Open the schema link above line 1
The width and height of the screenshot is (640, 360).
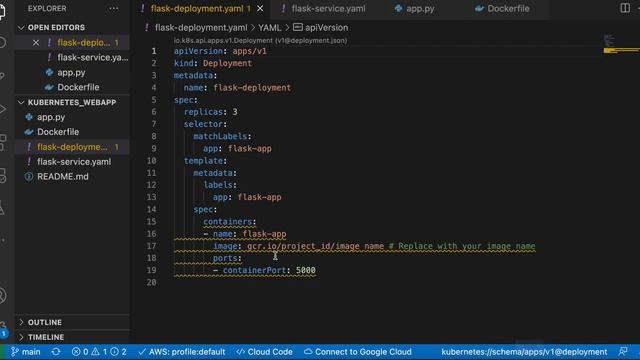(260, 40)
